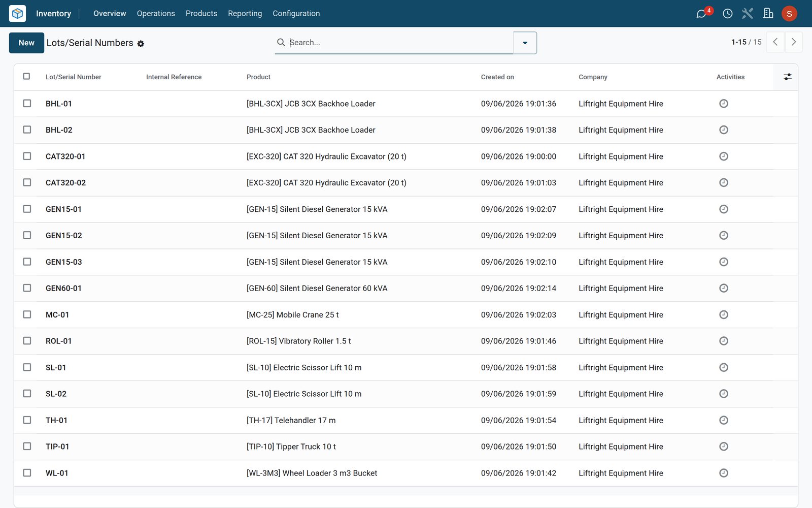
Task: Select the checkbox for GEN60-01
Action: pyautogui.click(x=27, y=288)
